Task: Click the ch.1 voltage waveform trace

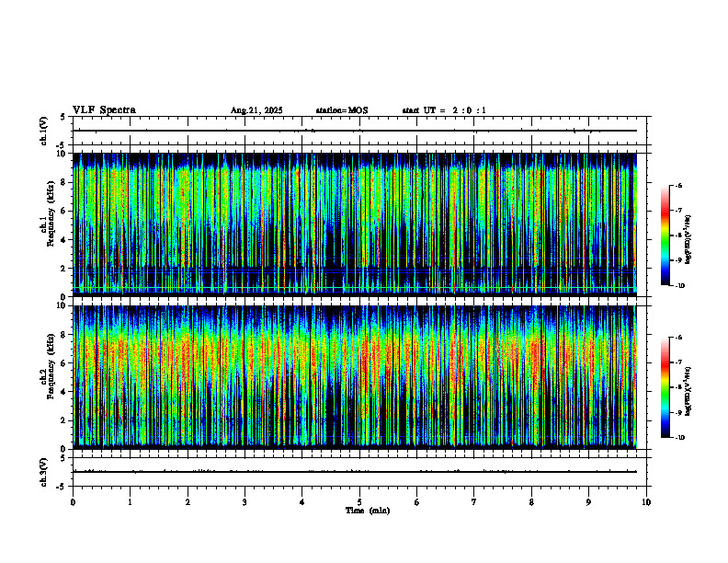Action: pyautogui.click(x=355, y=131)
